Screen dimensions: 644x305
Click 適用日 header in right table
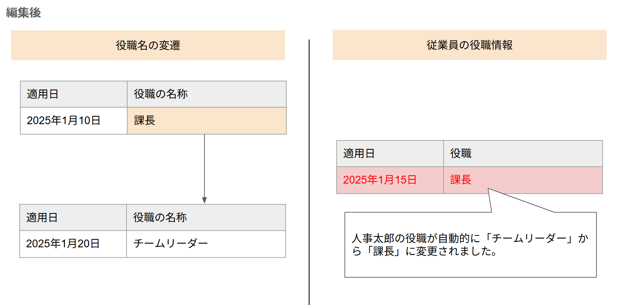(390, 154)
